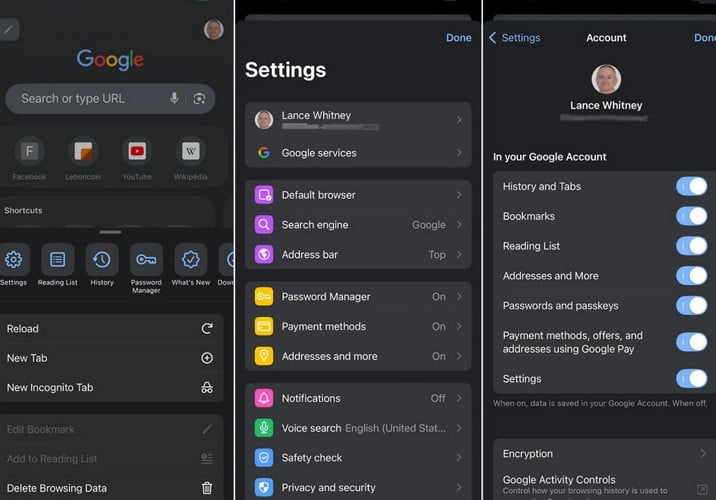Select New Tab menu entry
This screenshot has width=716, height=500.
click(x=111, y=358)
